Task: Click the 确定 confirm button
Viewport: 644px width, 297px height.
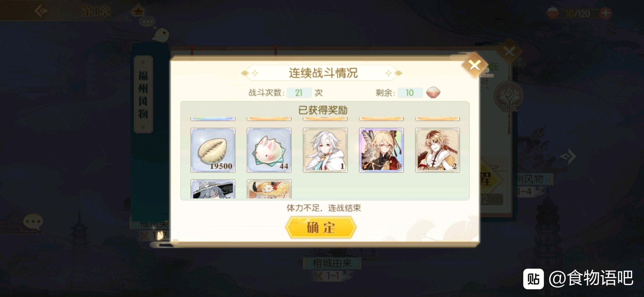Action: 321,227
